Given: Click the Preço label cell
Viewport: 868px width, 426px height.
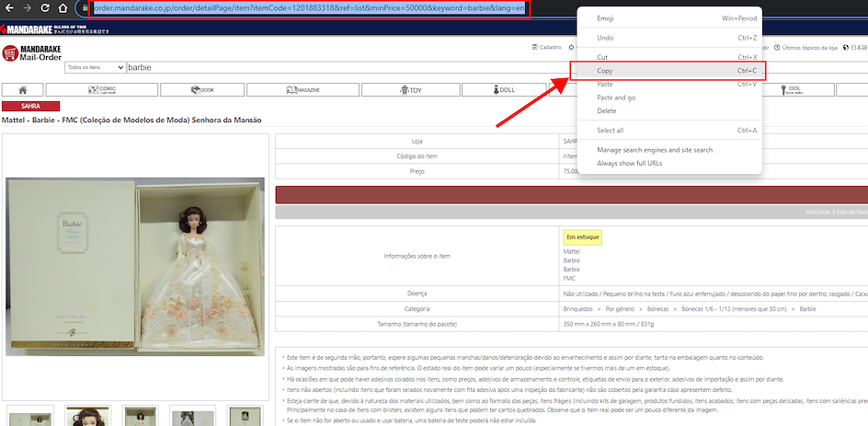Looking at the screenshot, I should coord(417,171).
